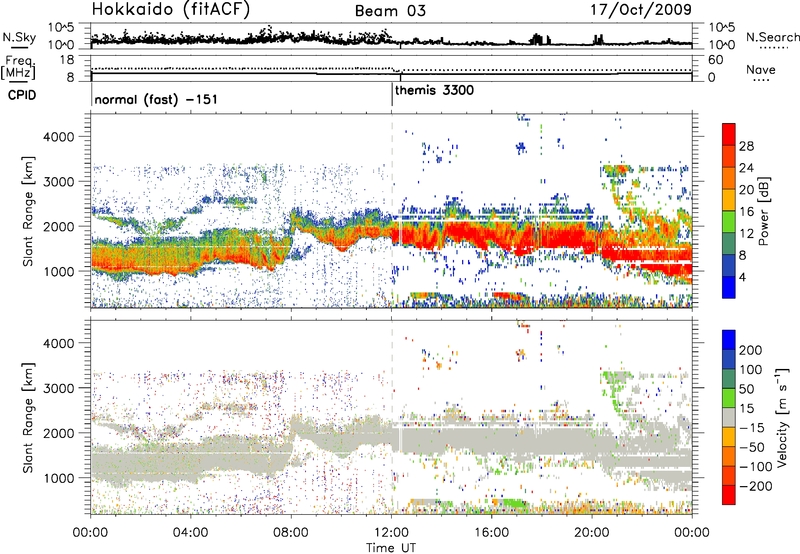
Task: Click the 'Power [dB]' colorbar title
Action: pyautogui.click(x=763, y=211)
